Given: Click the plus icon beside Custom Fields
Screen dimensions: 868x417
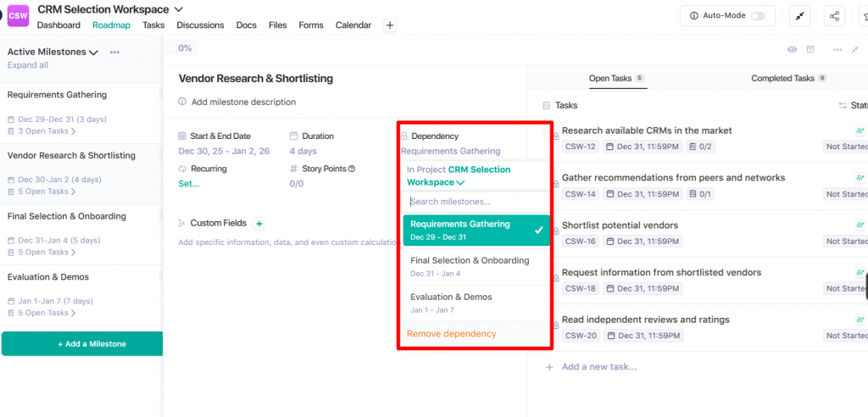Looking at the screenshot, I should (259, 223).
